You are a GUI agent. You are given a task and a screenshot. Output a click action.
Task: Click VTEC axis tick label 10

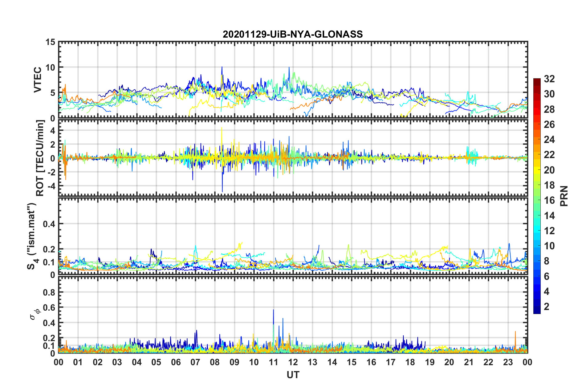coord(50,67)
